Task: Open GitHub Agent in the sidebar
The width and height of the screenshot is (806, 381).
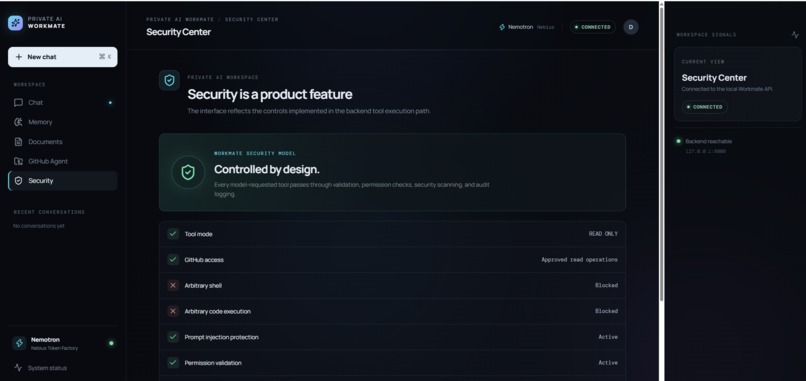Action: [63, 161]
